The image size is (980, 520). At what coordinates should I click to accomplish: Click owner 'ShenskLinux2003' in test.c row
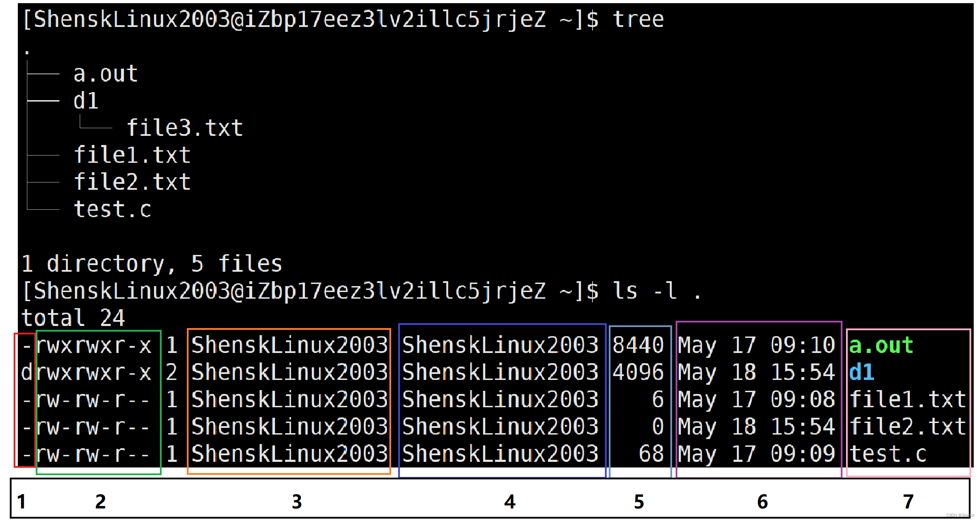289,454
